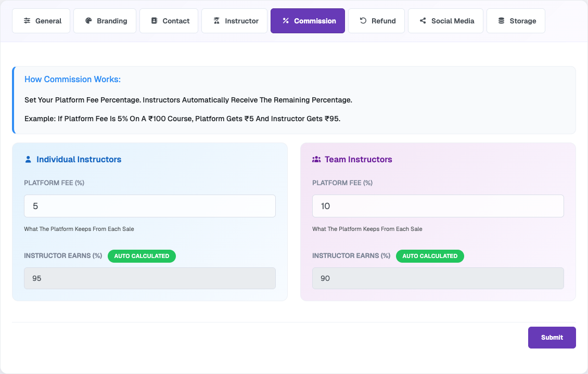
Task: Go to the Contact tab
Action: [x=169, y=21]
